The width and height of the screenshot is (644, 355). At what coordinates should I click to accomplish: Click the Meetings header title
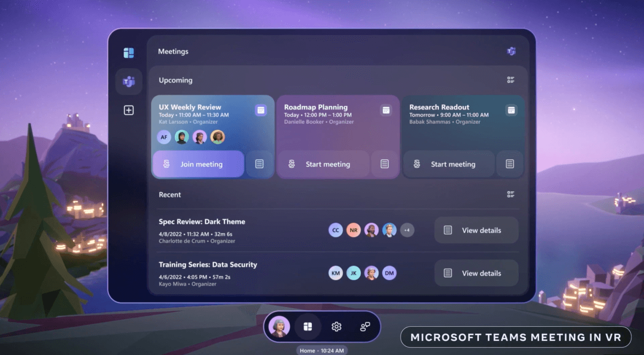[173, 52]
